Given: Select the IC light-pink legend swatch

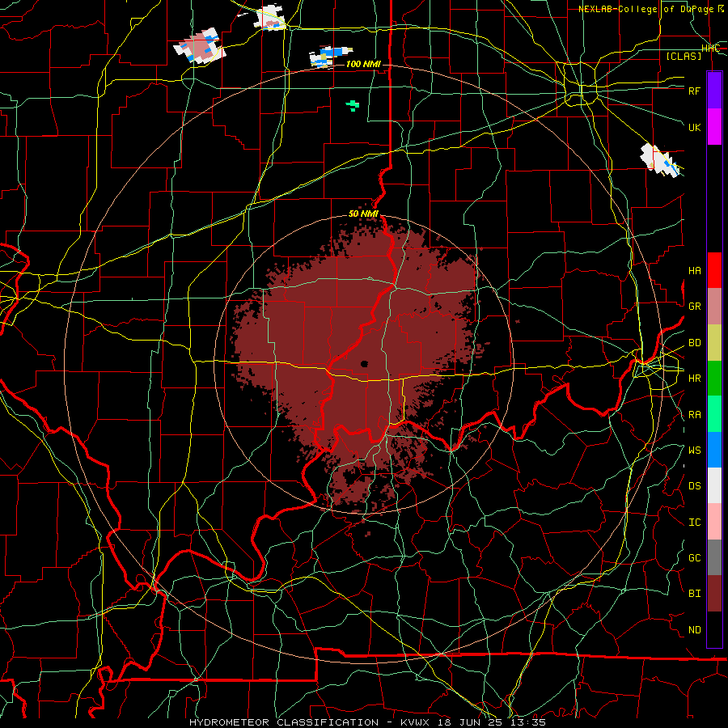Looking at the screenshot, I should [x=714, y=522].
